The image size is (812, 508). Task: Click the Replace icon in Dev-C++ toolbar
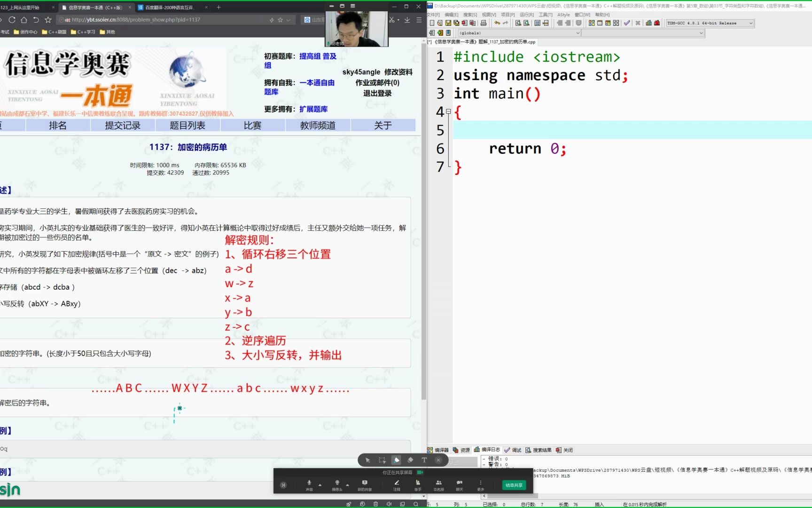526,23
